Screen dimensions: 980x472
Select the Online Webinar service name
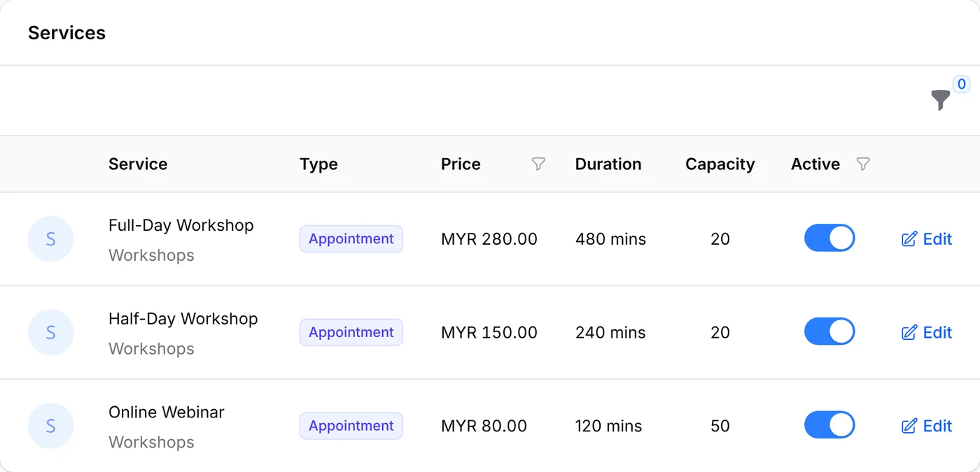point(167,412)
